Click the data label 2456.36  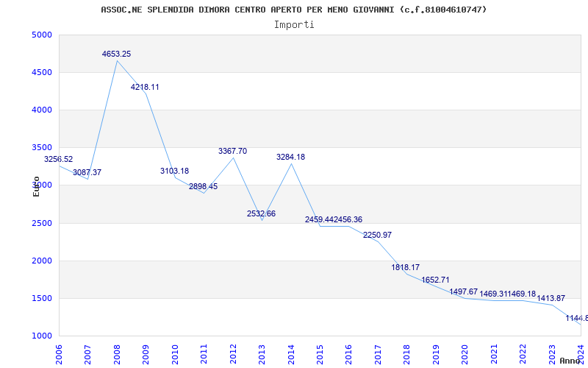tap(348, 219)
